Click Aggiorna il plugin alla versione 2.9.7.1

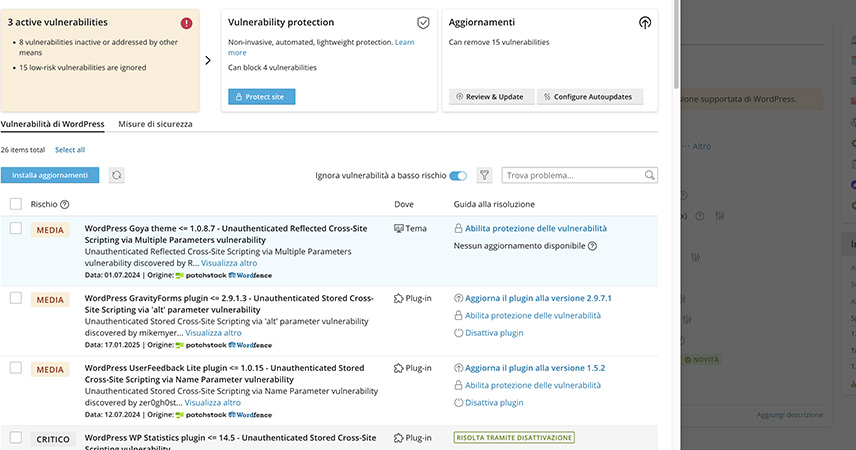(538, 298)
